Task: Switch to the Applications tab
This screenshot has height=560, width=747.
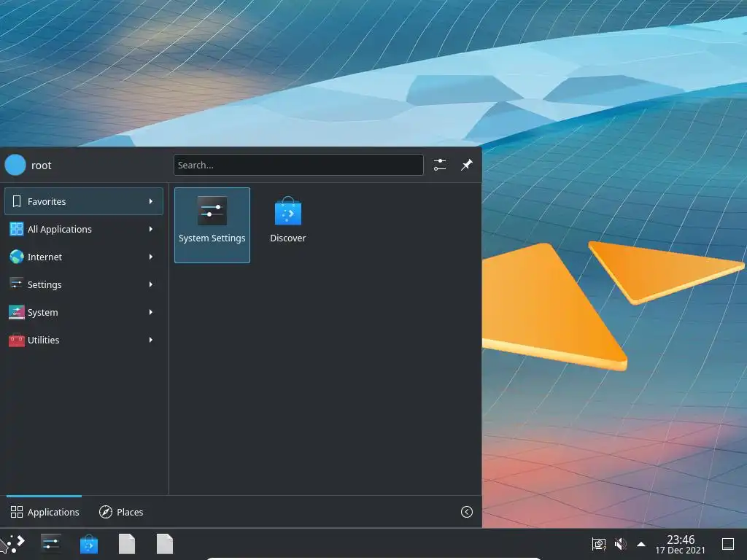Action: pyautogui.click(x=44, y=512)
